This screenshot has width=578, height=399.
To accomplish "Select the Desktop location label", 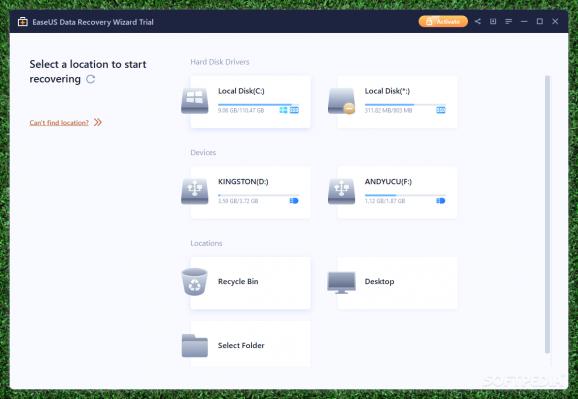I will 379,281.
